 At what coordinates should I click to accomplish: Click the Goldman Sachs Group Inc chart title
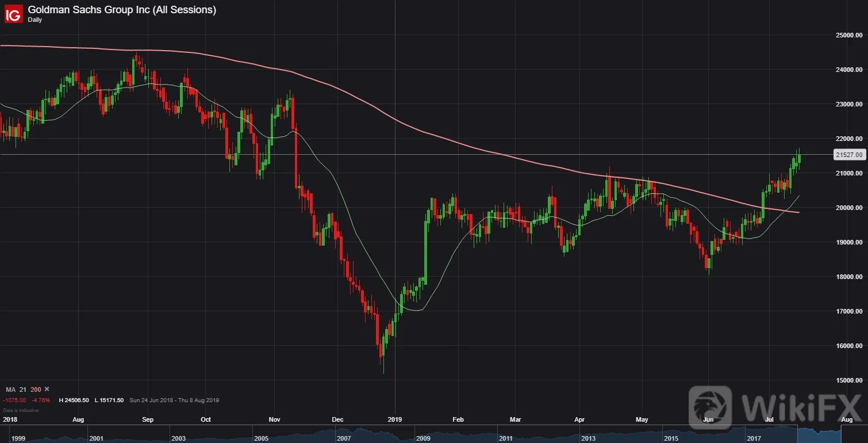point(122,10)
